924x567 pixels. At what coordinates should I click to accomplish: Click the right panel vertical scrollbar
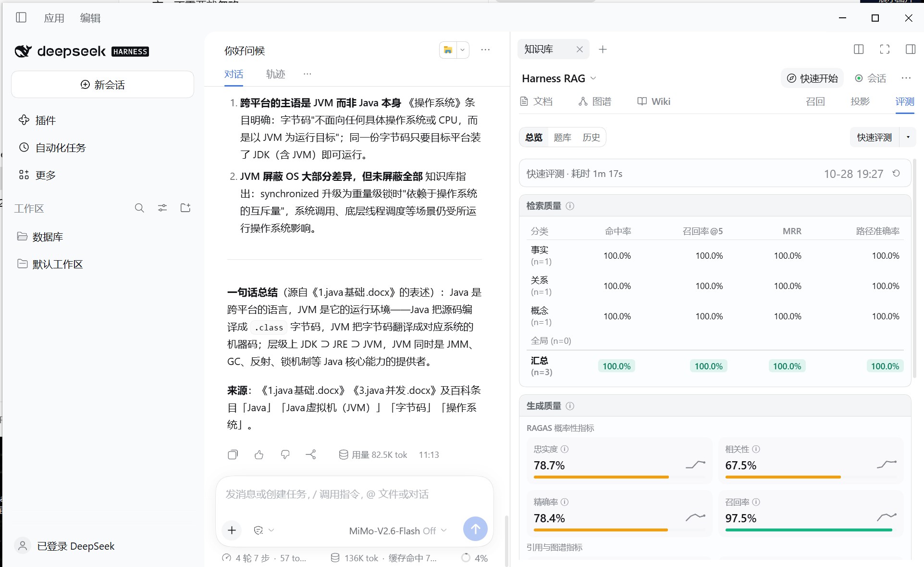pyautogui.click(x=914, y=269)
